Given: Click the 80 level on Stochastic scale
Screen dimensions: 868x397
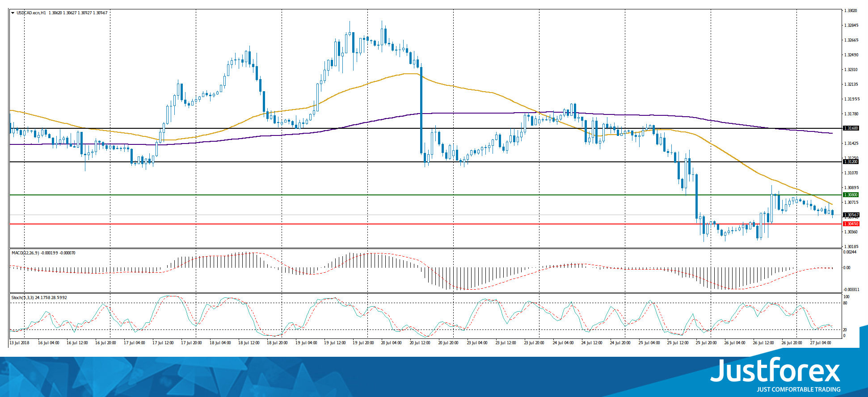Looking at the screenshot, I should (845, 303).
